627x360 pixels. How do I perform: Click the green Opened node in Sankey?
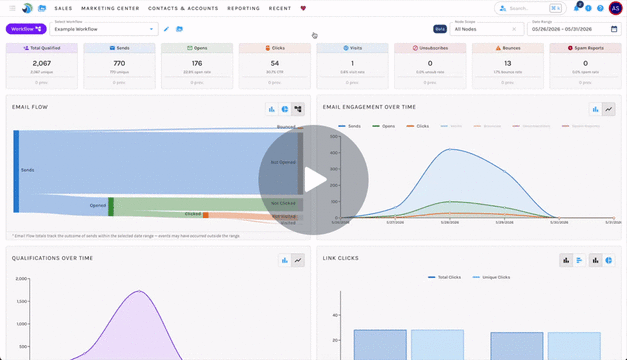coord(111,206)
